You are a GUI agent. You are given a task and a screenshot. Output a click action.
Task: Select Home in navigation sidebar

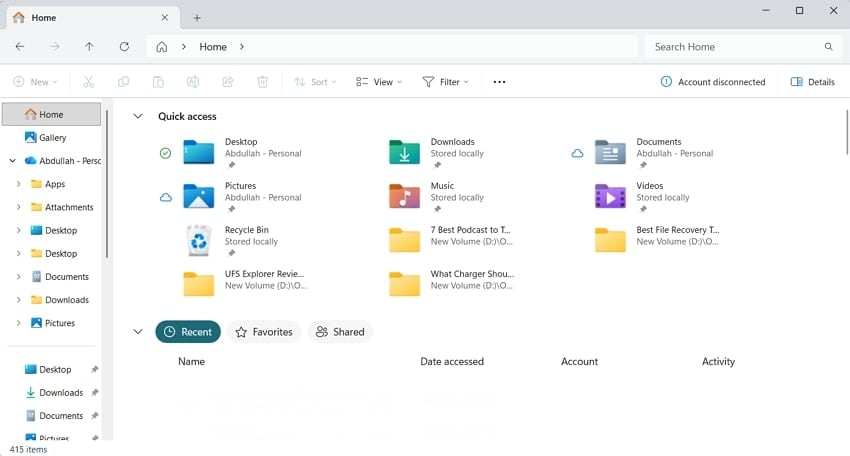coord(51,114)
